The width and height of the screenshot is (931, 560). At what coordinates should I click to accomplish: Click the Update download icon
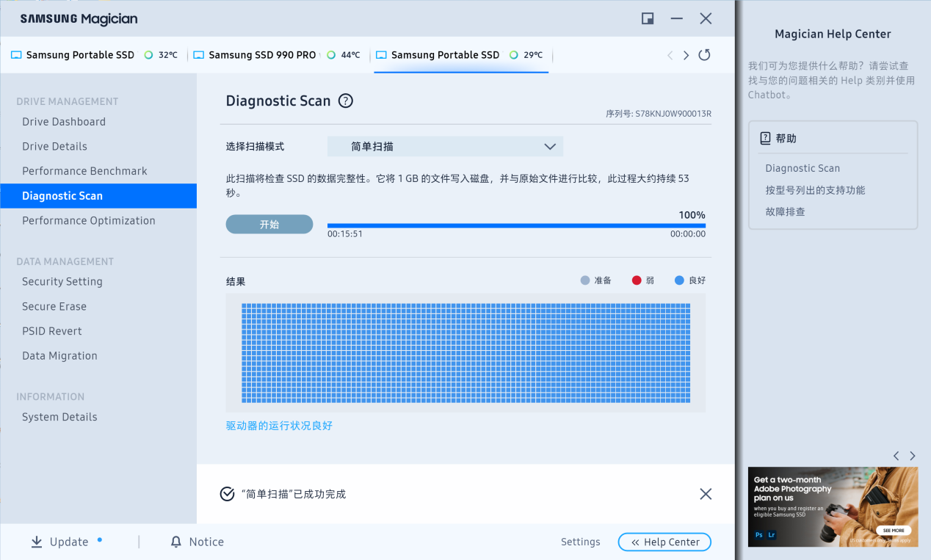[37, 542]
